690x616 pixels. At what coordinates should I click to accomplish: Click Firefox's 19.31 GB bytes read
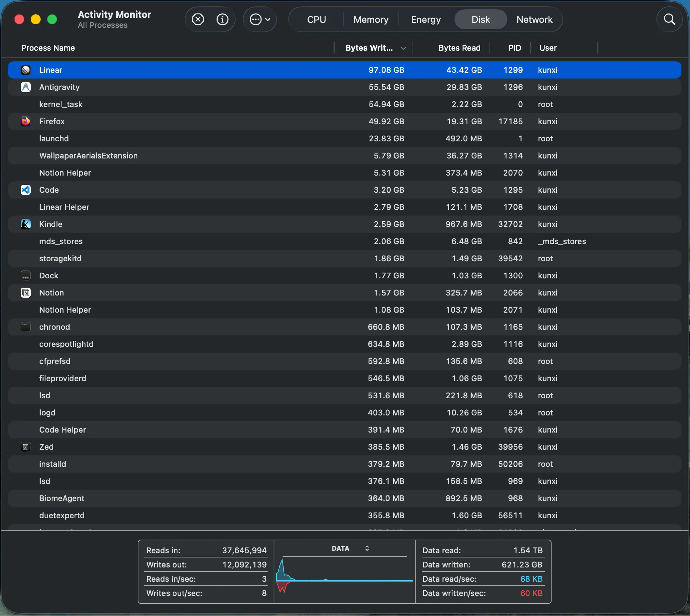click(464, 121)
